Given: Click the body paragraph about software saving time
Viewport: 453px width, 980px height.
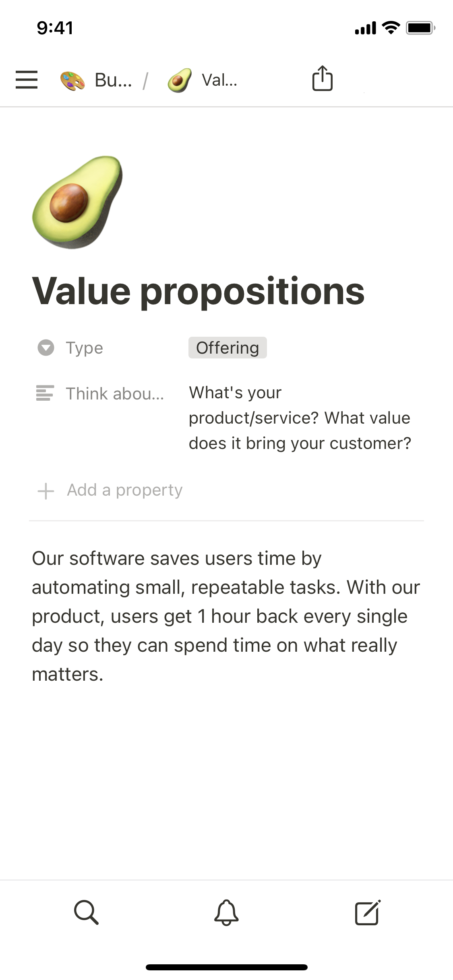Looking at the screenshot, I should (x=225, y=616).
